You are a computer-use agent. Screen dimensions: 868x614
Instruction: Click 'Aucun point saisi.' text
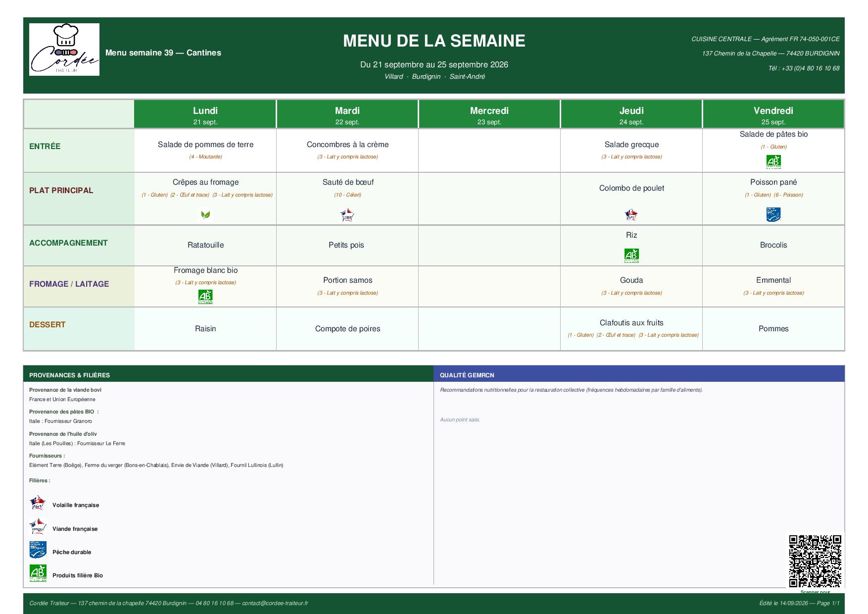pos(460,420)
